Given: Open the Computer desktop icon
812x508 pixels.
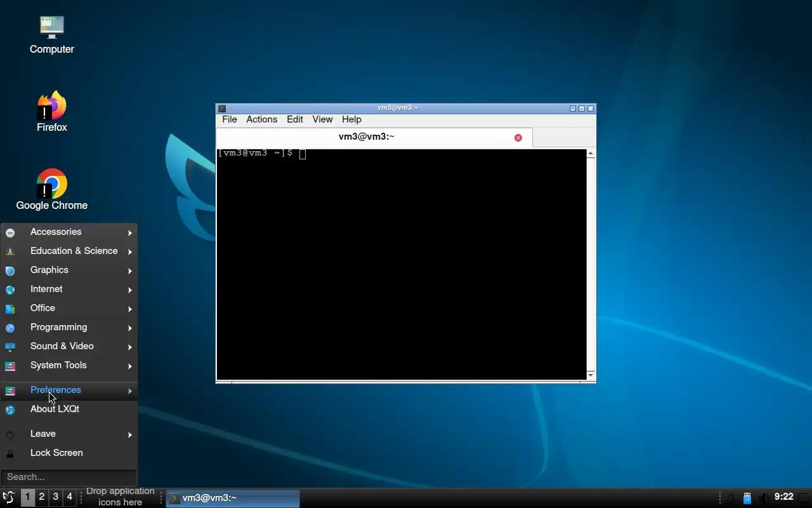Looking at the screenshot, I should pos(52,35).
